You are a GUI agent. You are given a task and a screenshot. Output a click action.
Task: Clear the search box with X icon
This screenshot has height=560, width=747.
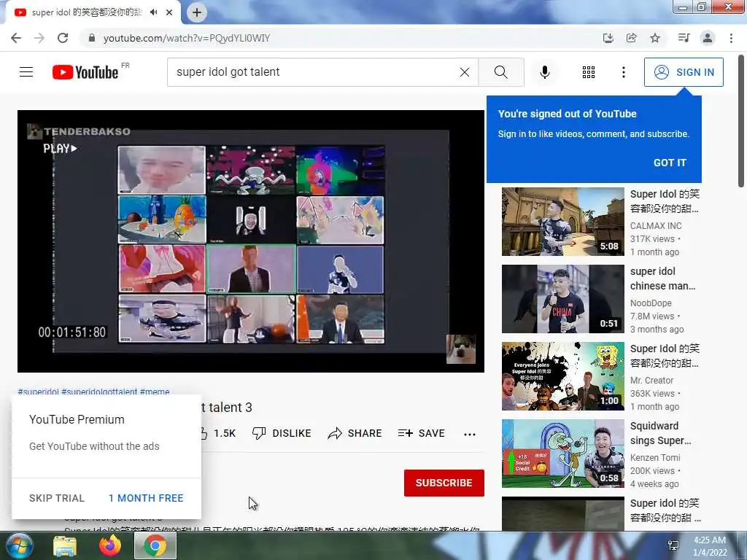[x=465, y=72]
